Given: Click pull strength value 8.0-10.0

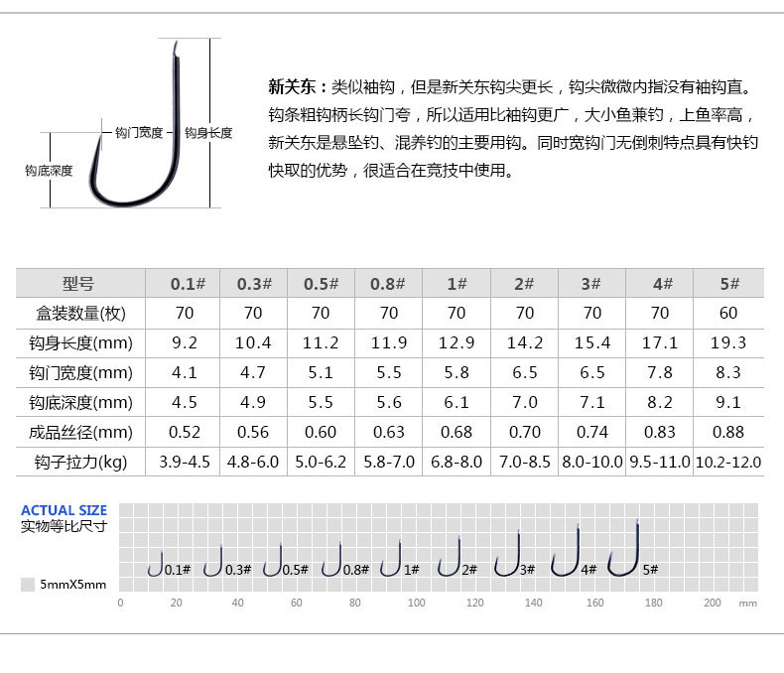Looking at the screenshot, I should click(592, 462).
